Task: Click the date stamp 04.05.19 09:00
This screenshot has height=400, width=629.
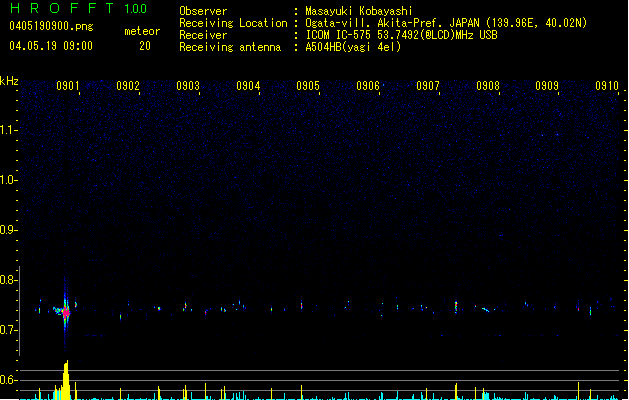Action: click(51, 46)
